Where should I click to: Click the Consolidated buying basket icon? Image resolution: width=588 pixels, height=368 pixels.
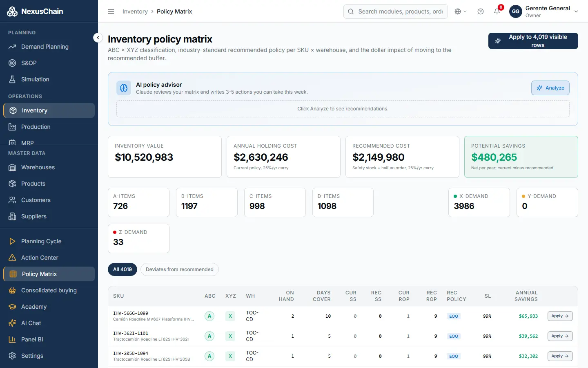(x=12, y=290)
